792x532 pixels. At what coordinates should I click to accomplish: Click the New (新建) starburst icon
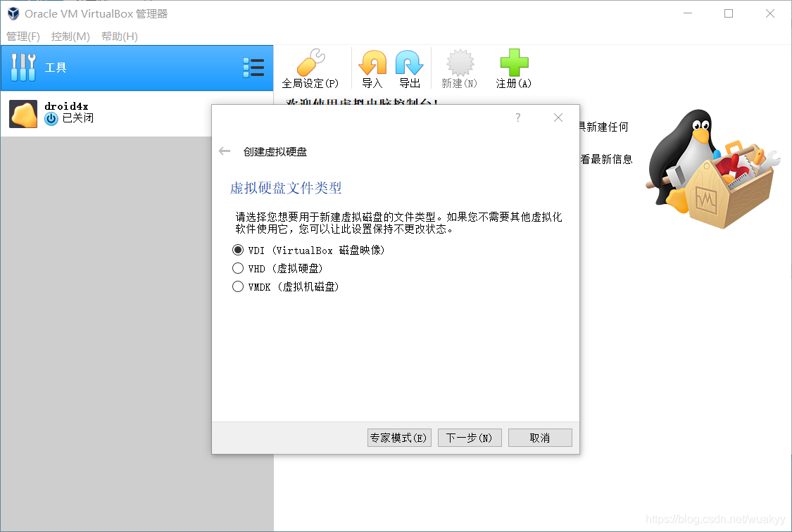[460, 63]
